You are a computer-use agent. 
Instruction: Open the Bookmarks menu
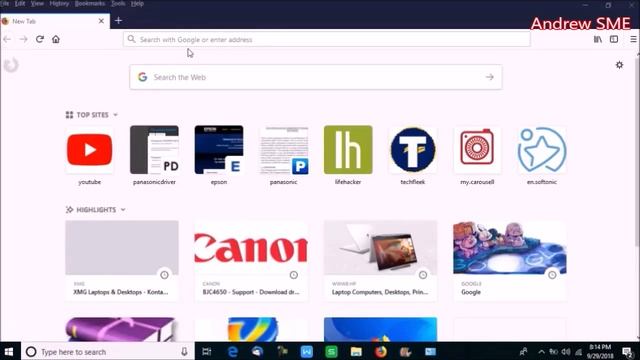[x=90, y=4]
